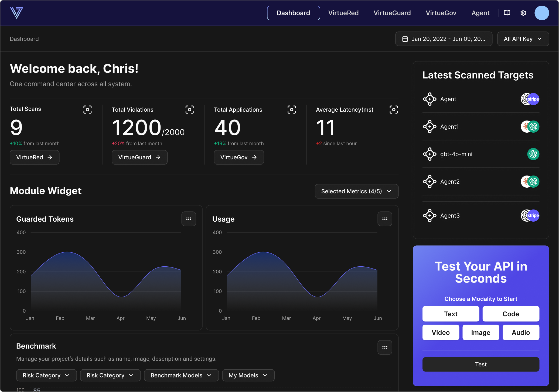Select the Text modality option
This screenshot has width=559, height=392.
point(451,314)
